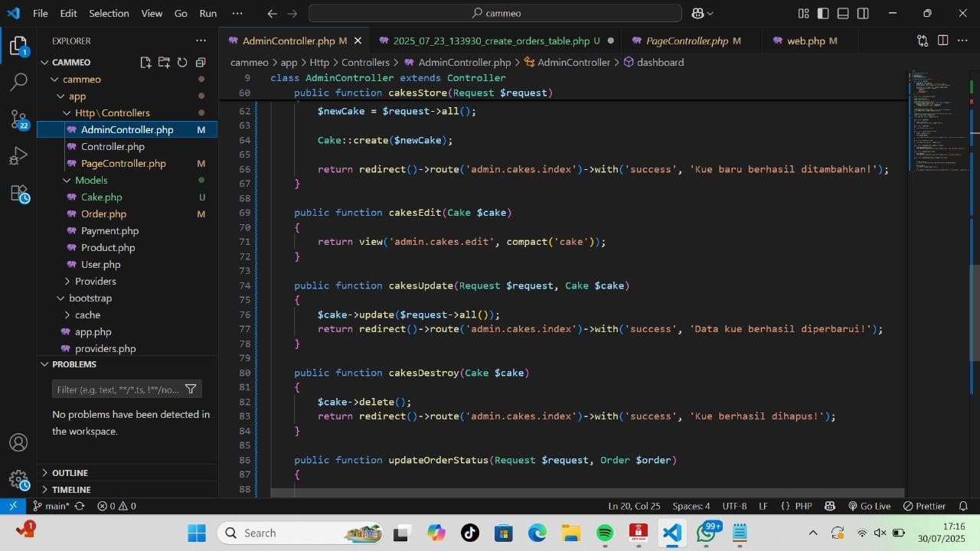Refresh the Explorer file tree
980x551 pixels.
[182, 63]
